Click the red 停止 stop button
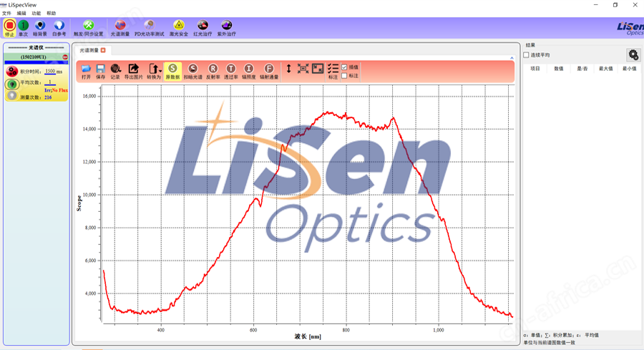 pyautogui.click(x=9, y=28)
